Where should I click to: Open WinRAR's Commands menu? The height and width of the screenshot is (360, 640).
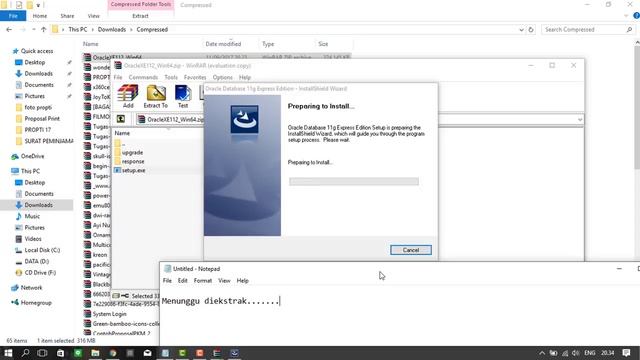[143, 77]
